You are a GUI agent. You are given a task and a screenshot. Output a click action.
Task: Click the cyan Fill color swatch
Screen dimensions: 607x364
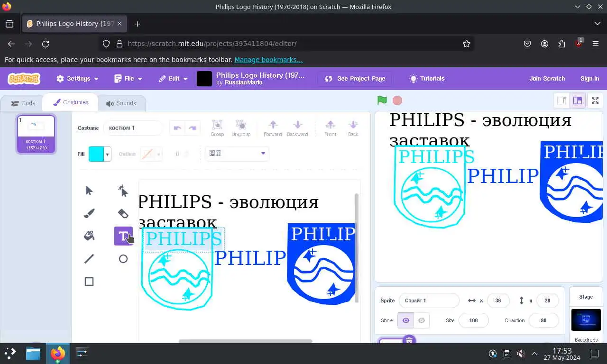click(96, 154)
